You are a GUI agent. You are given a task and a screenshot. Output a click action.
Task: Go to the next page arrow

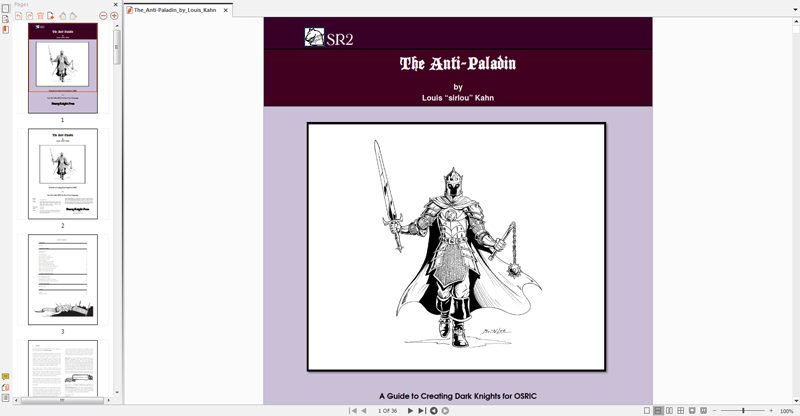[x=410, y=411]
